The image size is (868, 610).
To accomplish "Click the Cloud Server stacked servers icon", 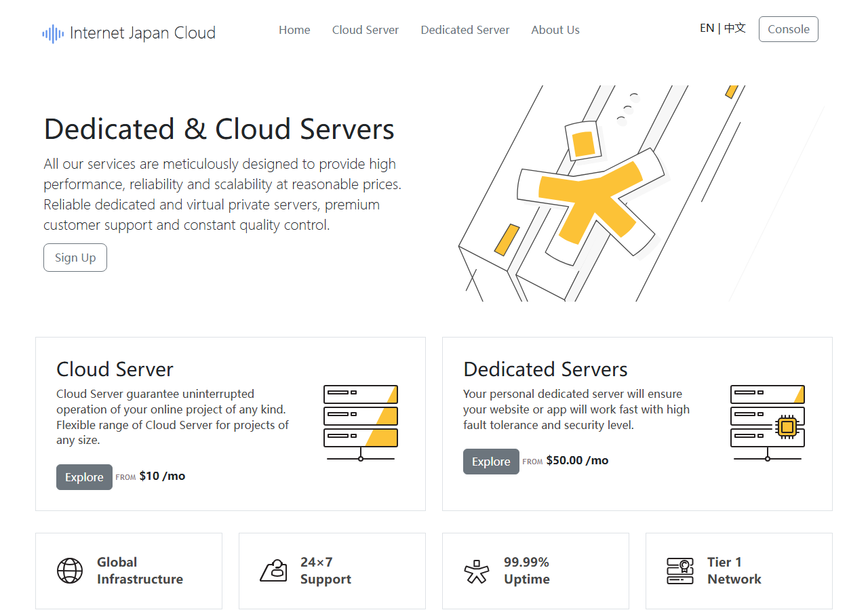I will [361, 423].
